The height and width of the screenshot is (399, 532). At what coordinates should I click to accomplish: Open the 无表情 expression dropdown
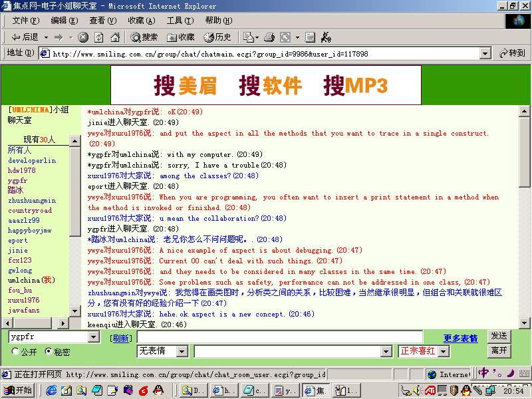[x=182, y=351]
